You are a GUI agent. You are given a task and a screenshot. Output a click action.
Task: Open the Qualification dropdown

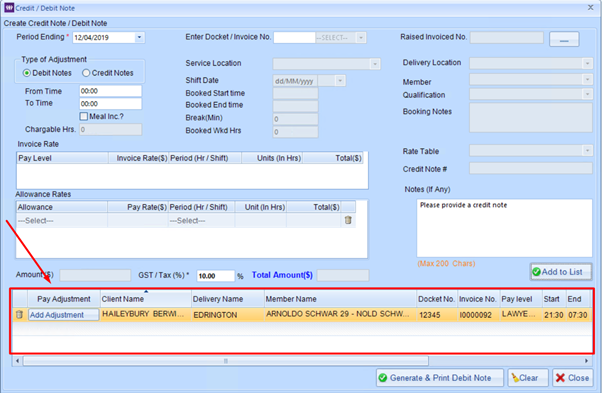(x=587, y=94)
